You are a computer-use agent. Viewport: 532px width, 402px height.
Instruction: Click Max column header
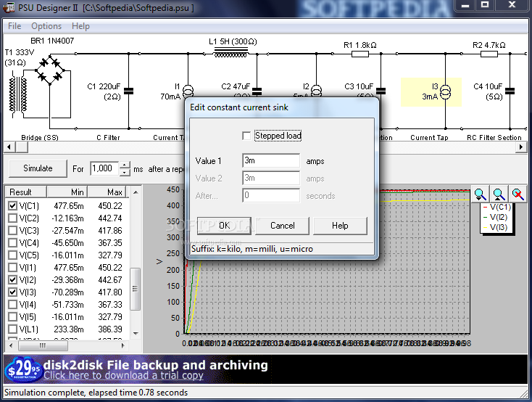(107, 192)
